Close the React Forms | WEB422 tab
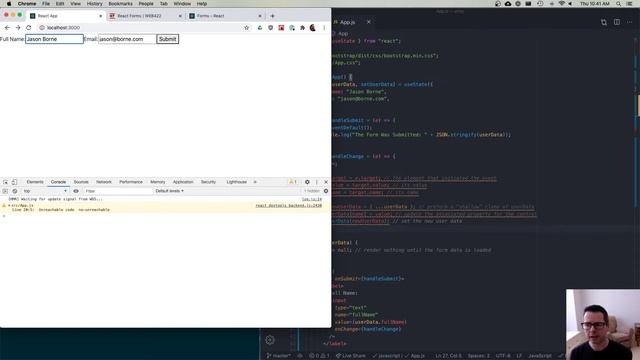Viewport: 640px width, 360px height. coord(180,16)
